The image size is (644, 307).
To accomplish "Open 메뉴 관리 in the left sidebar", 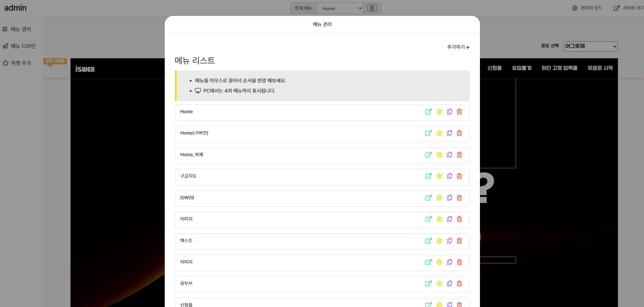I will pos(17,29).
